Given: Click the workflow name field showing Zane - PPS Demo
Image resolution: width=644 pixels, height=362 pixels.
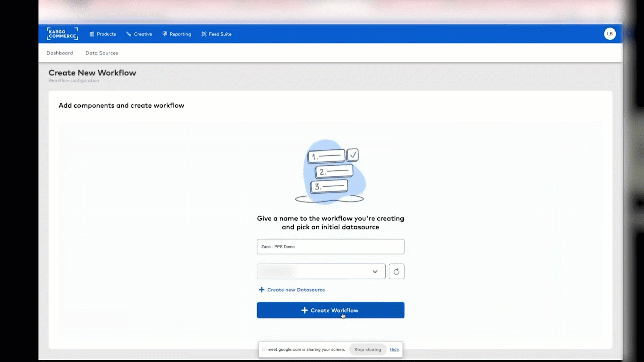Looking at the screenshot, I should point(330,247).
